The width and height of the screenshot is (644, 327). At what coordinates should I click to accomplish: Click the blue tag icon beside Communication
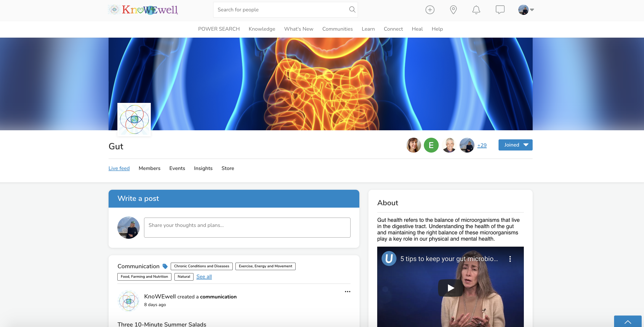[165, 266]
